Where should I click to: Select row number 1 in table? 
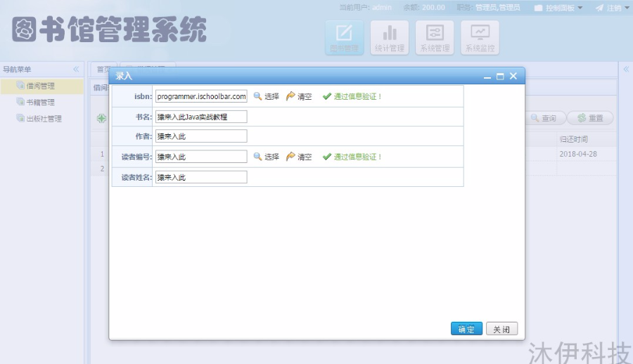[102, 154]
